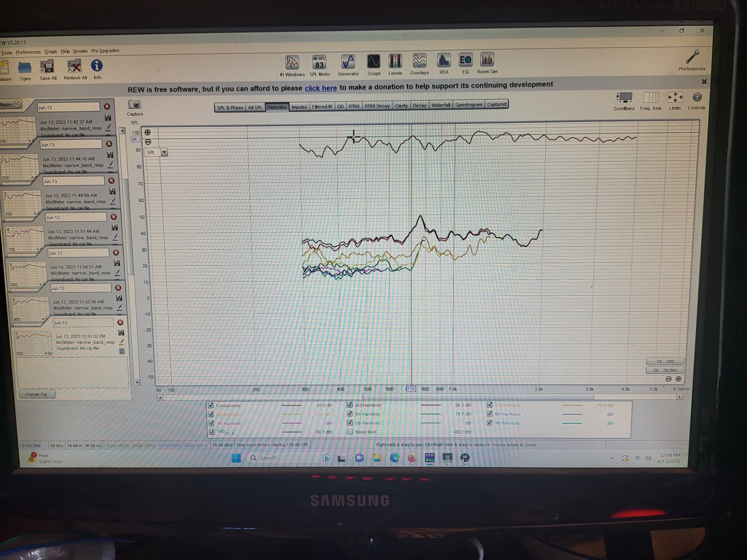The height and width of the screenshot is (560, 747).
Task: Open graph Limits icon
Action: click(x=675, y=97)
